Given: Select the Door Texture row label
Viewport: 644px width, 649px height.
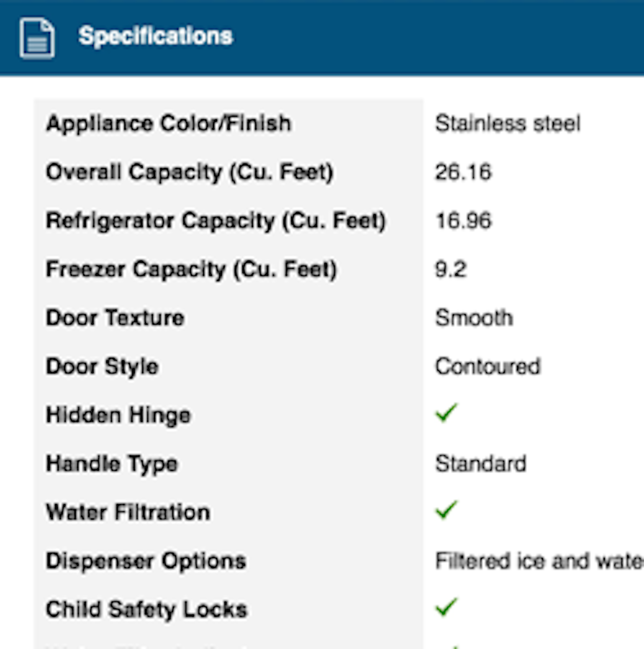Looking at the screenshot, I should [x=115, y=318].
